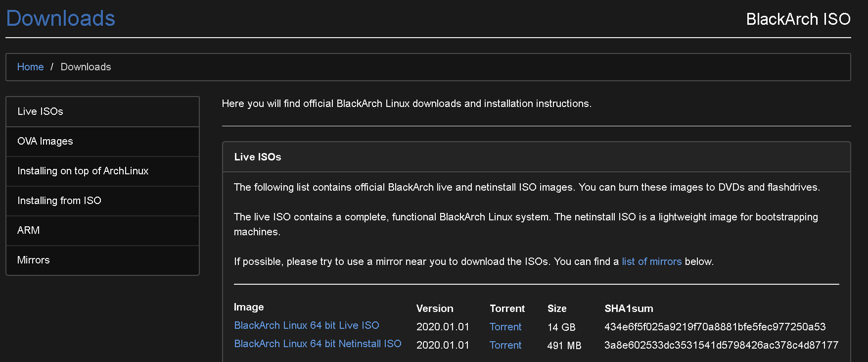Download BlackArch Linux 64 bit Live ISO
The image size is (868, 362).
(307, 325)
